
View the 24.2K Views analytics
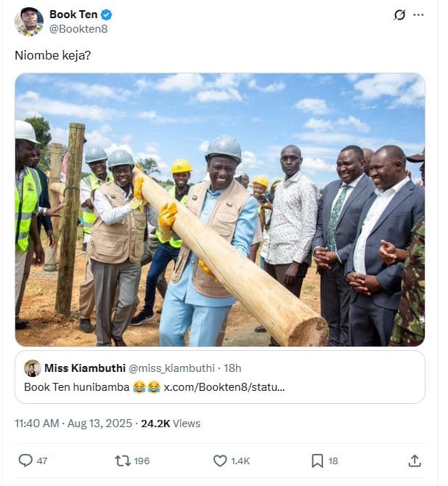171,424
